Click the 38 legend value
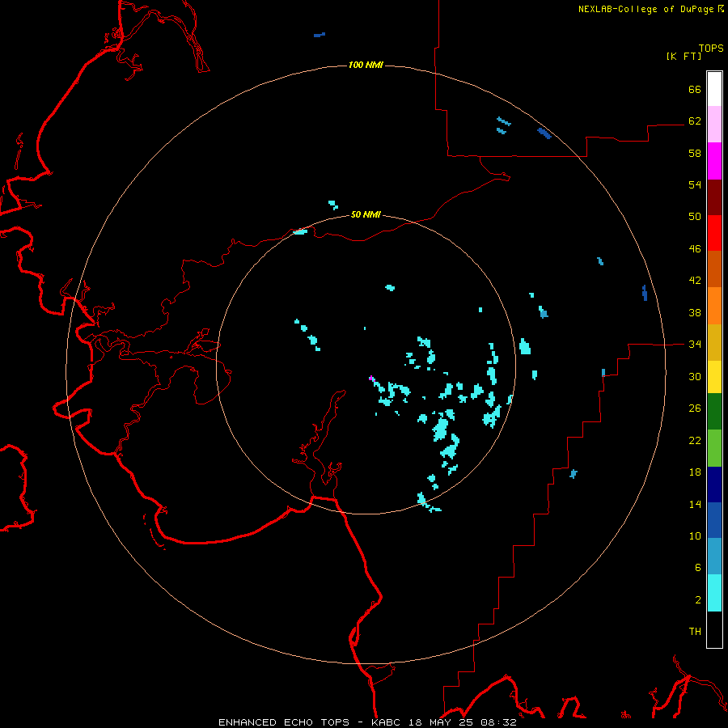 (x=695, y=312)
